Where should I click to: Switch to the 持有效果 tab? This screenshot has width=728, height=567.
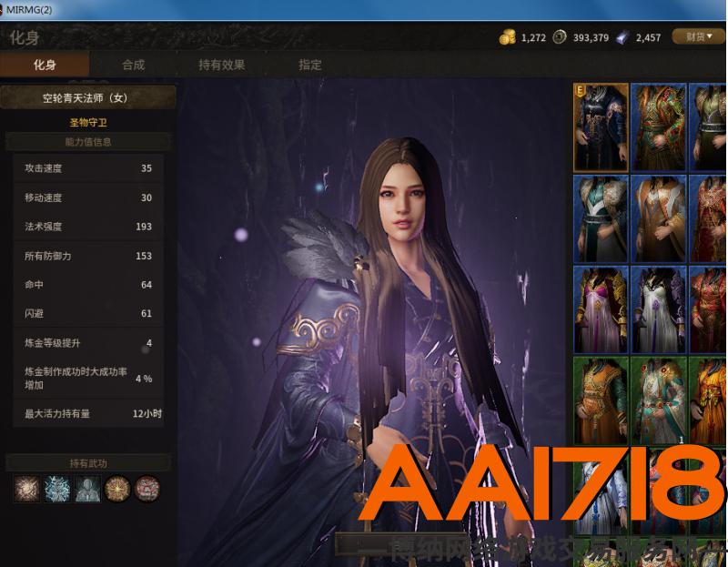(x=221, y=65)
